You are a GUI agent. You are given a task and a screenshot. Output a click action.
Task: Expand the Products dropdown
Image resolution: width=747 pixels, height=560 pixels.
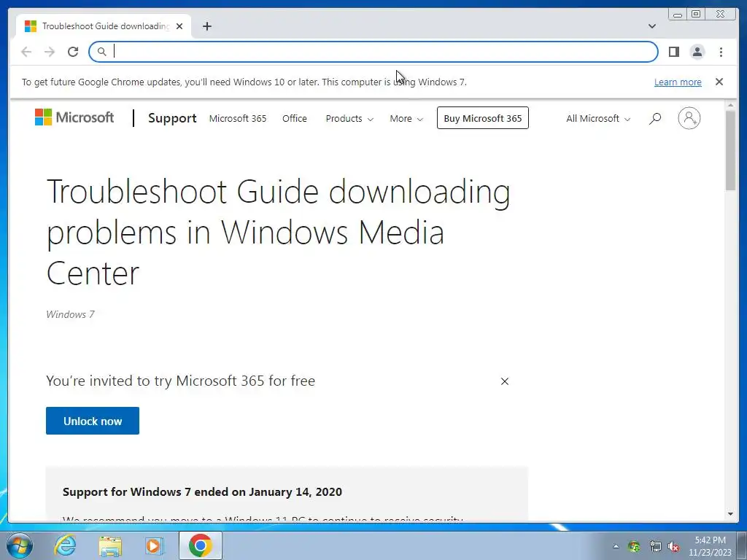349,118
